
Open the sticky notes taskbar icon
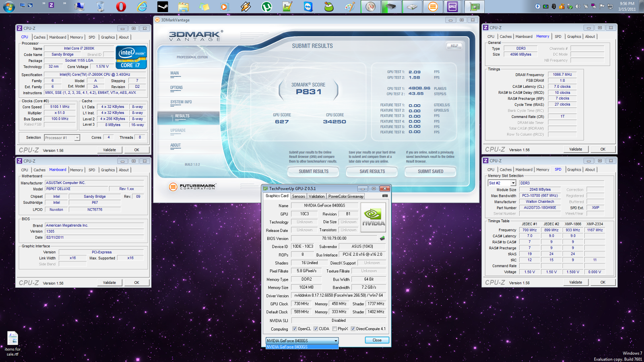(x=204, y=6)
